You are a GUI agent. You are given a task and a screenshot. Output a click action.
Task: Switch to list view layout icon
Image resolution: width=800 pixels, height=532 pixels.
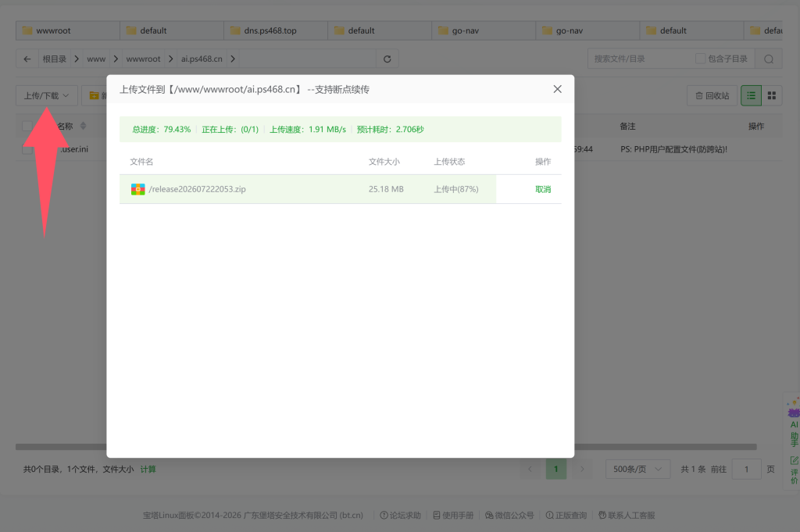pyautogui.click(x=751, y=95)
